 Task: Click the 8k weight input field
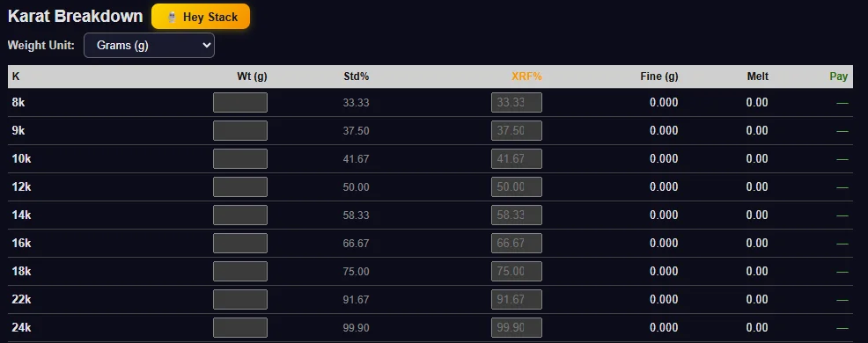(240, 102)
